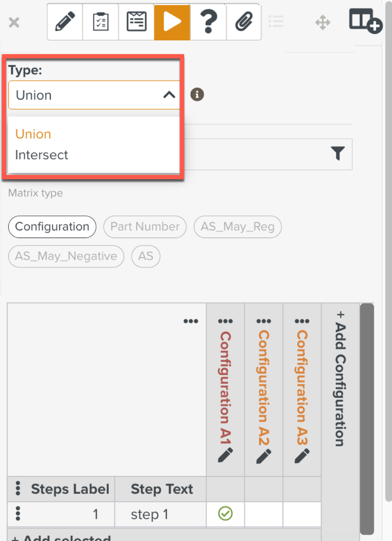
Task: Edit Configuration A1 with its pencil icon
Action: pos(224,456)
